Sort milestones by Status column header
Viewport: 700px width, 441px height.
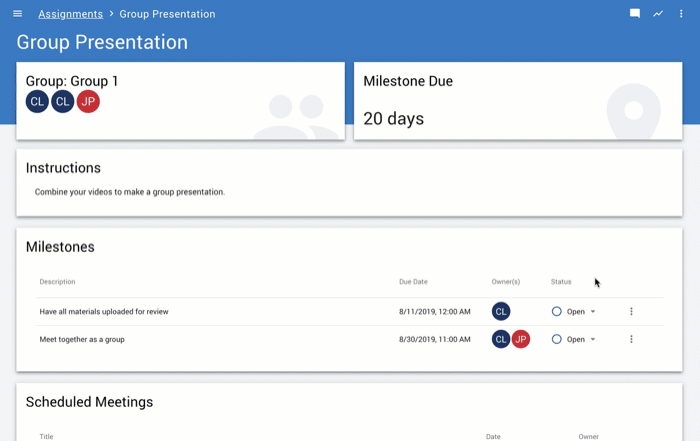coord(561,282)
